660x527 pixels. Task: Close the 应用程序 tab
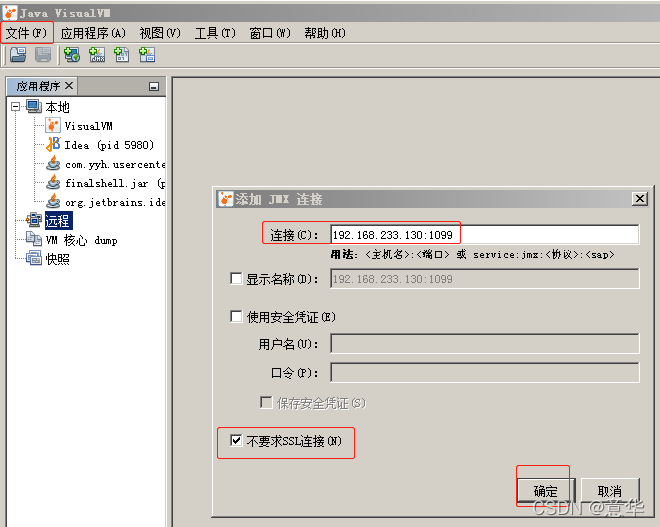pos(69,86)
